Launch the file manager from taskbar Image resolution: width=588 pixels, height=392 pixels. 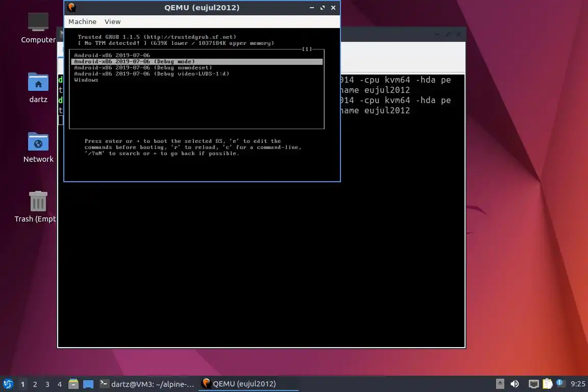(73, 384)
